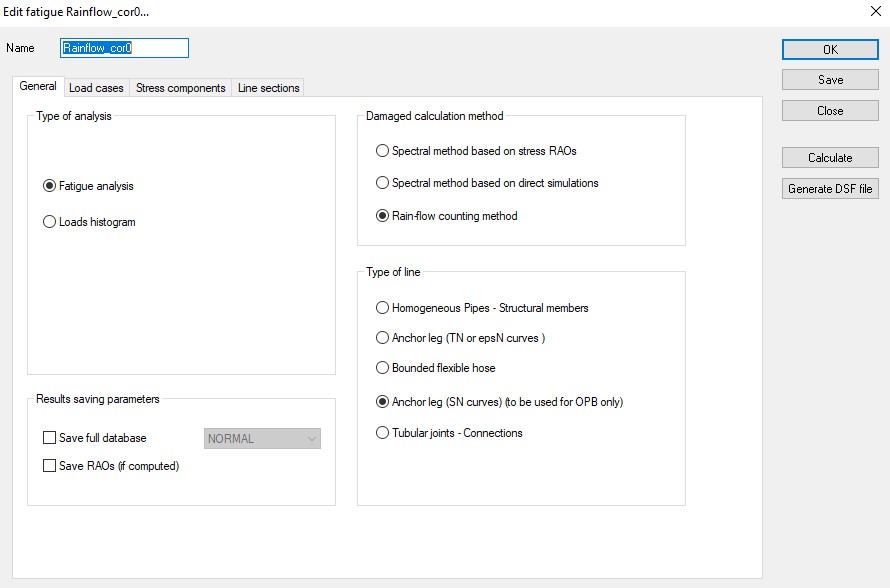Select Rain-flow counting method
Viewport: 890px width, 588px height.
pyautogui.click(x=382, y=216)
